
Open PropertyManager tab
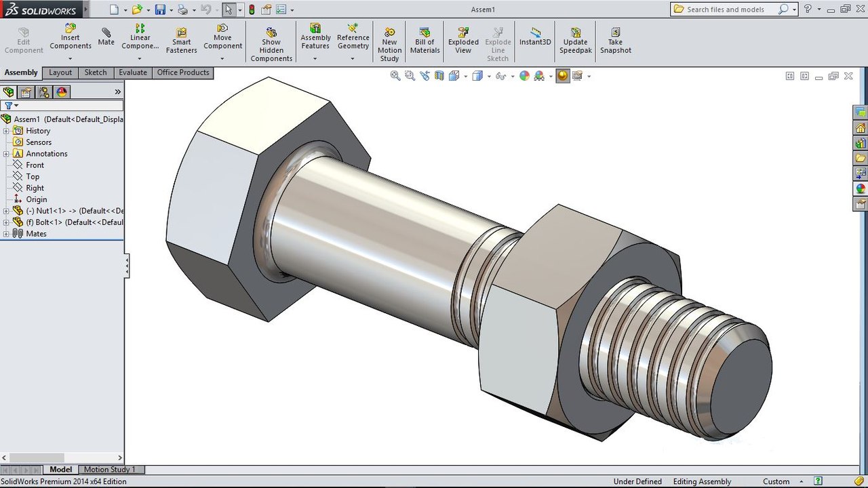pyautogui.click(x=26, y=92)
